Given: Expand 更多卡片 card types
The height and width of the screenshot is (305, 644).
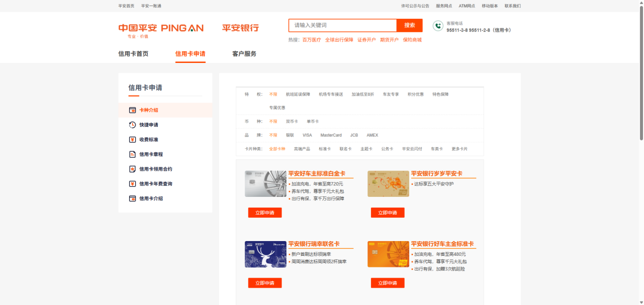Looking at the screenshot, I should (459, 149).
